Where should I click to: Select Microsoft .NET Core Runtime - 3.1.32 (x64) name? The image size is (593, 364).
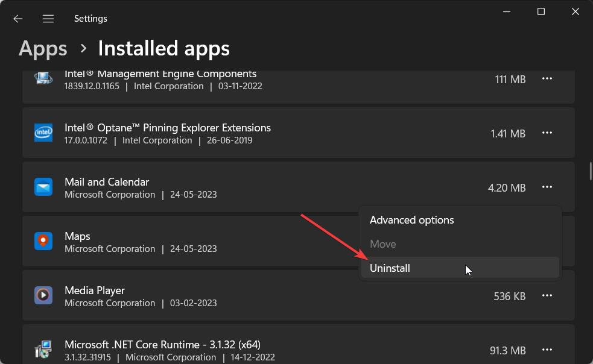(163, 345)
